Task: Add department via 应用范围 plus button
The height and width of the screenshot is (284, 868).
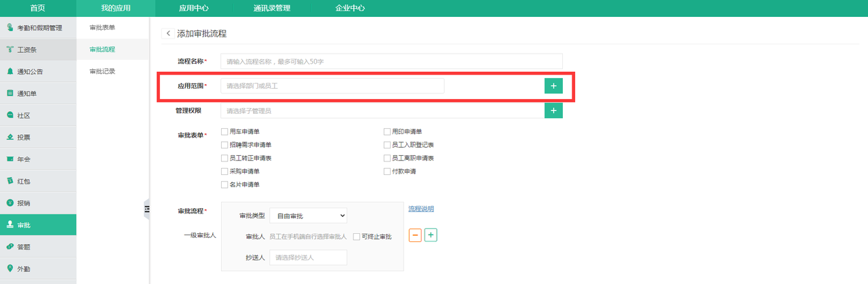Action: [x=553, y=86]
